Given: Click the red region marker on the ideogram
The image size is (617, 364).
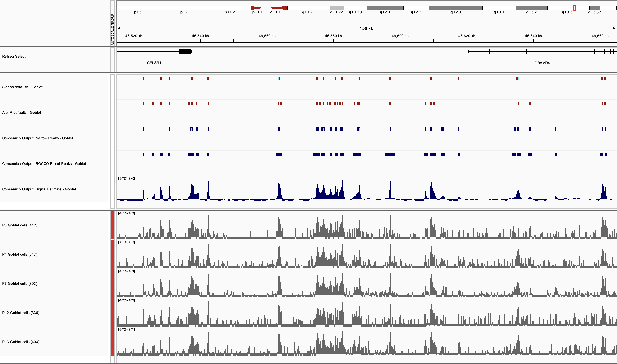Looking at the screenshot, I should point(575,8).
